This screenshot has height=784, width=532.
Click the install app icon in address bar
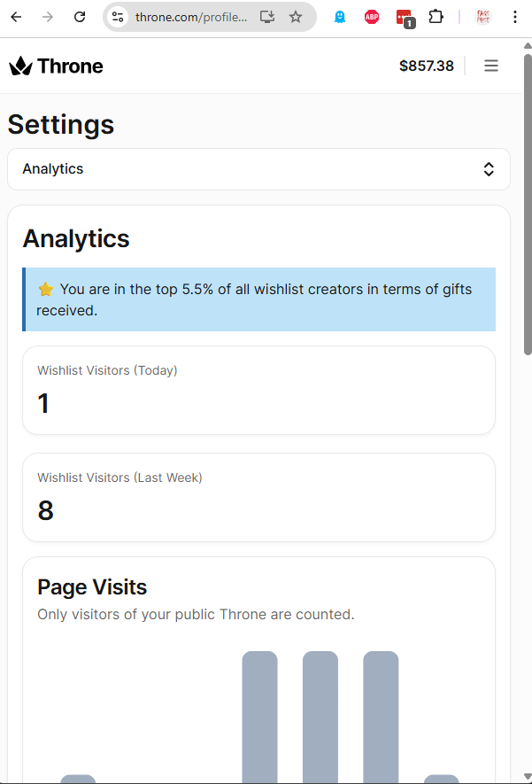click(x=267, y=17)
